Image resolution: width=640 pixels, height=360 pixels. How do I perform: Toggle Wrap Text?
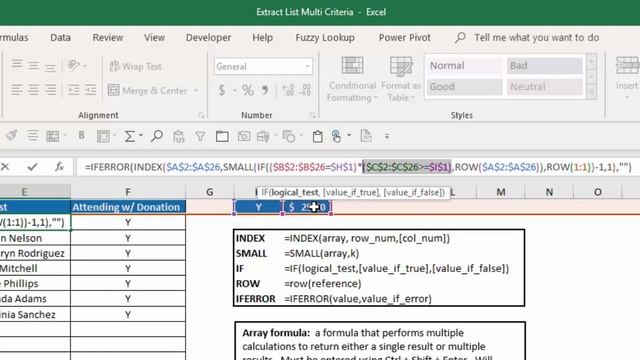136,66
